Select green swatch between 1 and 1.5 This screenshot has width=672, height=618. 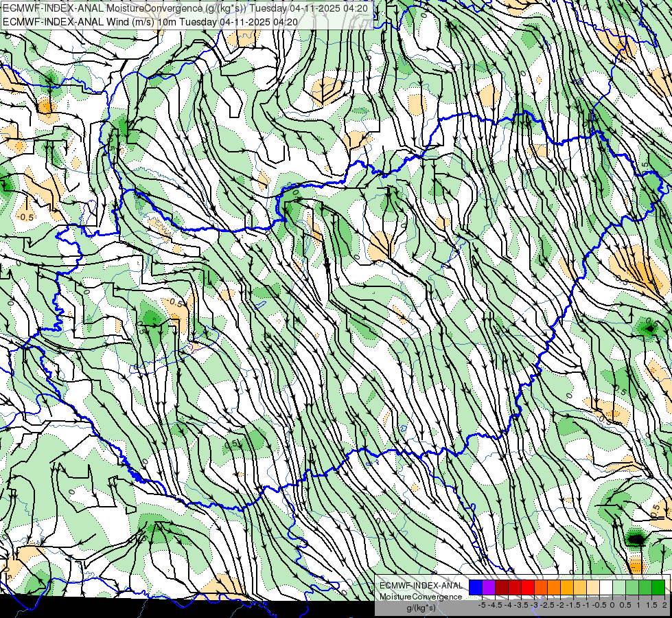pyautogui.click(x=645, y=588)
